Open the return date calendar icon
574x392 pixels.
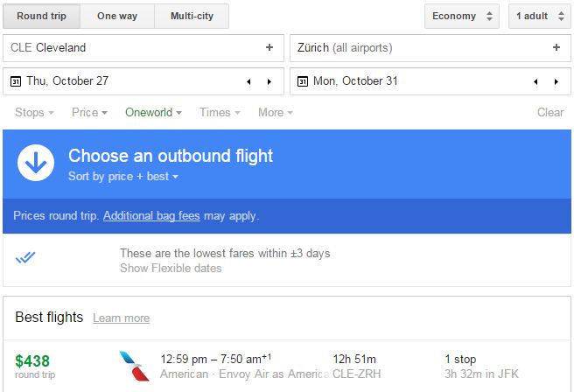302,81
